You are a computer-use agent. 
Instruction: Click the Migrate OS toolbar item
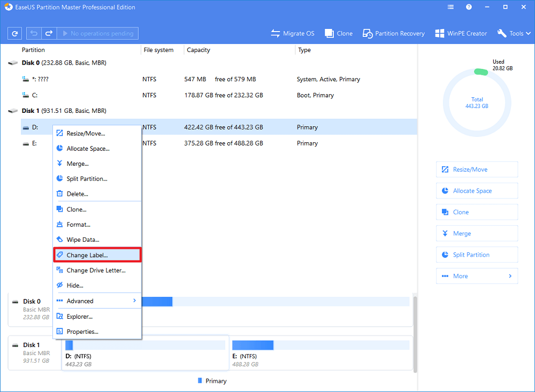(293, 34)
